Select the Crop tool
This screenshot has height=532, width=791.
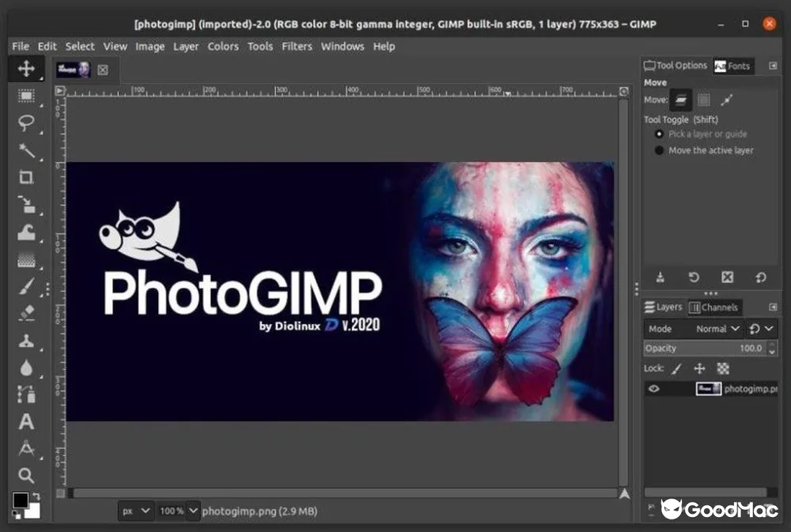point(26,177)
